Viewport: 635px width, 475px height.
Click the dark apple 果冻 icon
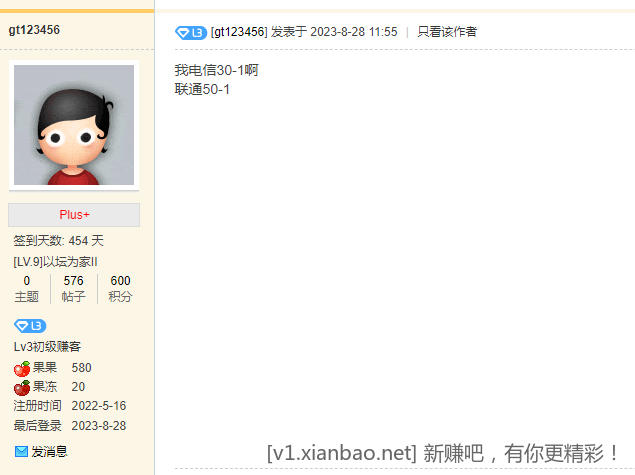(x=22, y=388)
